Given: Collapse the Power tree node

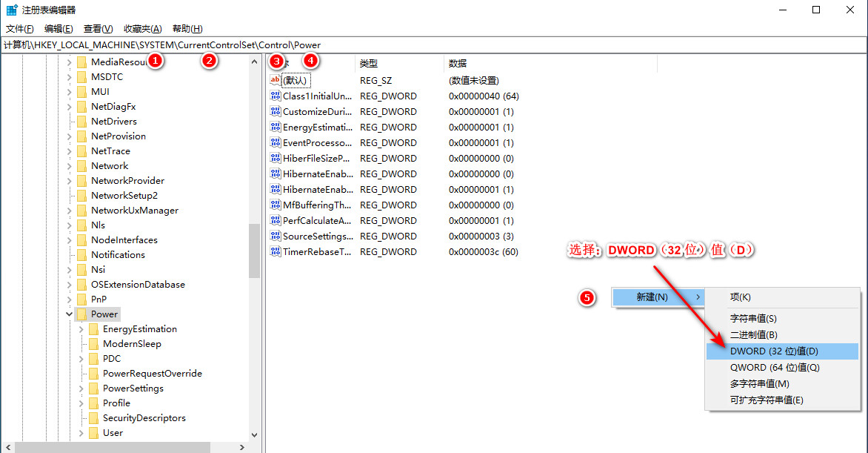Looking at the screenshot, I should 69,314.
